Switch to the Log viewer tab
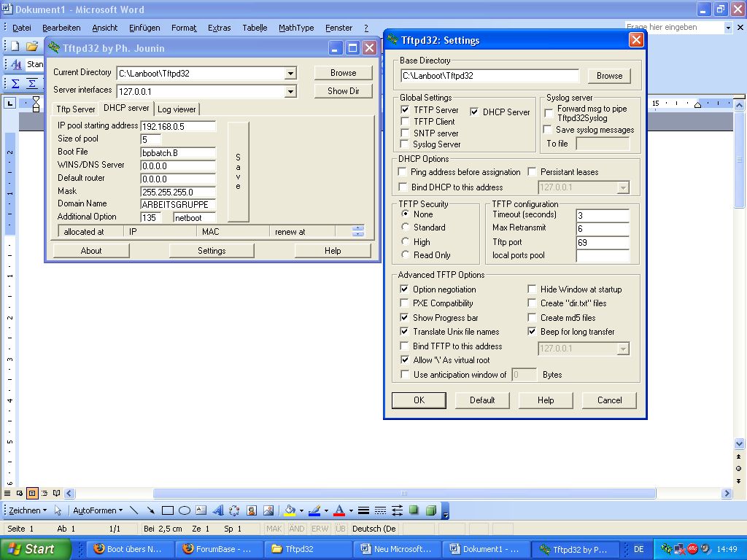The width and height of the screenshot is (747, 560). pyautogui.click(x=177, y=109)
